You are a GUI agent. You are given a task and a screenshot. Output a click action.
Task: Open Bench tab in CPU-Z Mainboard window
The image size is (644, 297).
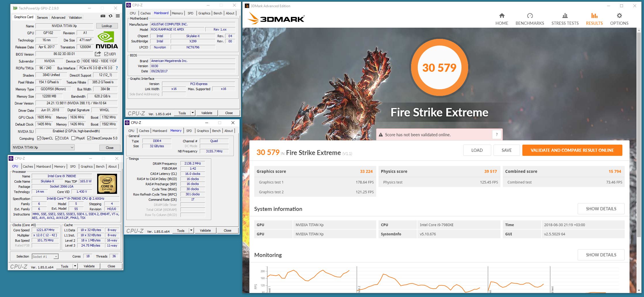218,13
